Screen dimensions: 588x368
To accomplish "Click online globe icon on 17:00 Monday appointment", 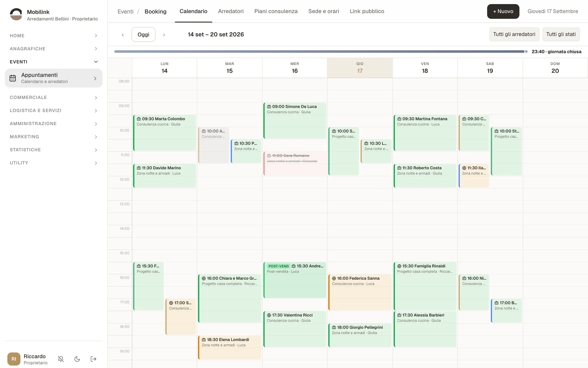I will tap(171, 303).
